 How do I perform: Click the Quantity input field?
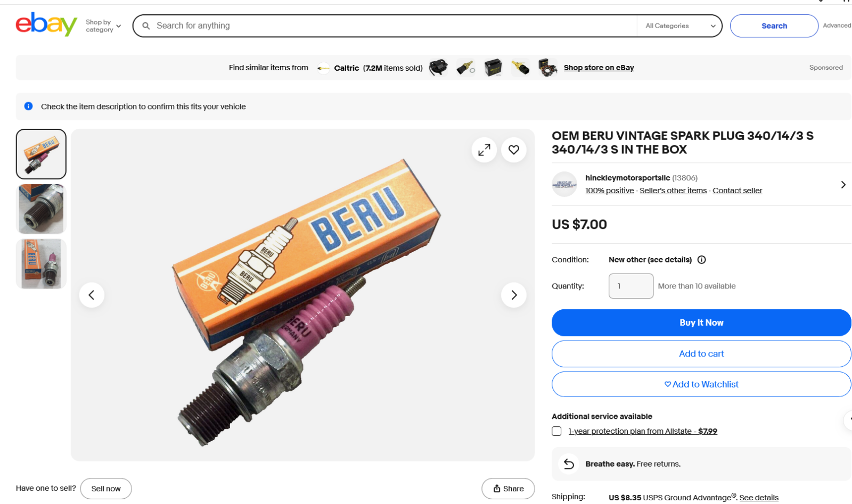coord(631,286)
